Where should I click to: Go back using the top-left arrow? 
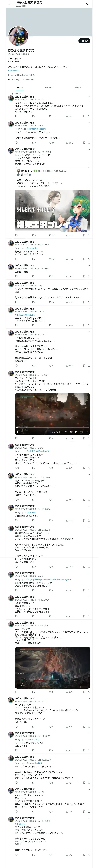pos(9,4)
